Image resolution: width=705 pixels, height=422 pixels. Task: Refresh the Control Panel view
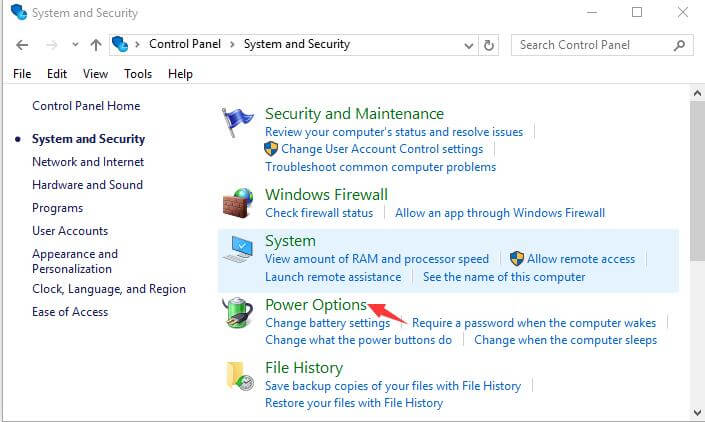point(489,45)
